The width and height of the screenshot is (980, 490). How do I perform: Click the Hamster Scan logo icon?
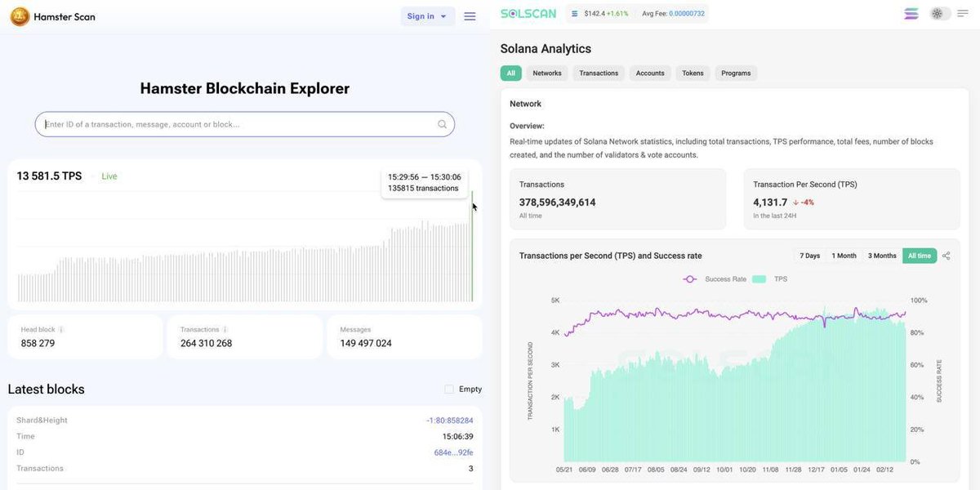click(x=20, y=16)
